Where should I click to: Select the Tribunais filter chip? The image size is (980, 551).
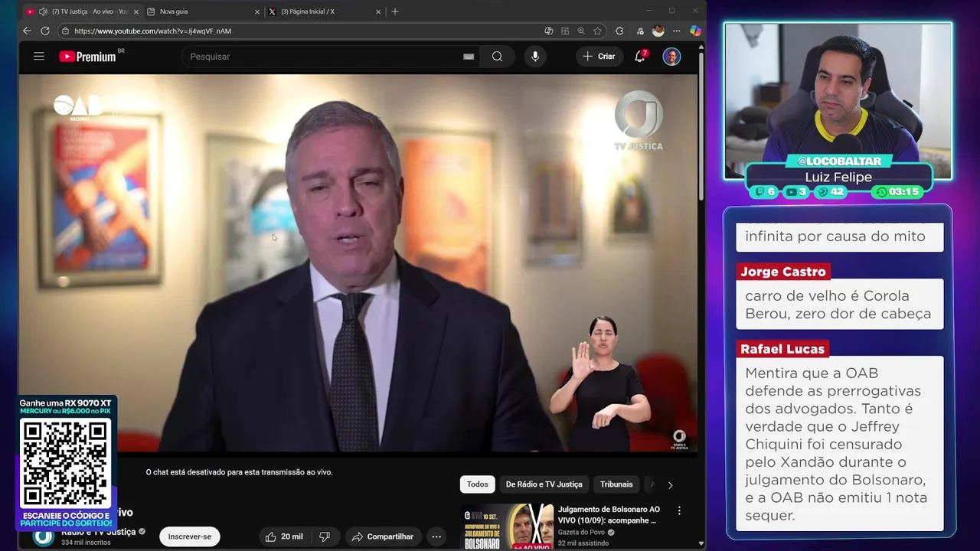click(x=616, y=484)
